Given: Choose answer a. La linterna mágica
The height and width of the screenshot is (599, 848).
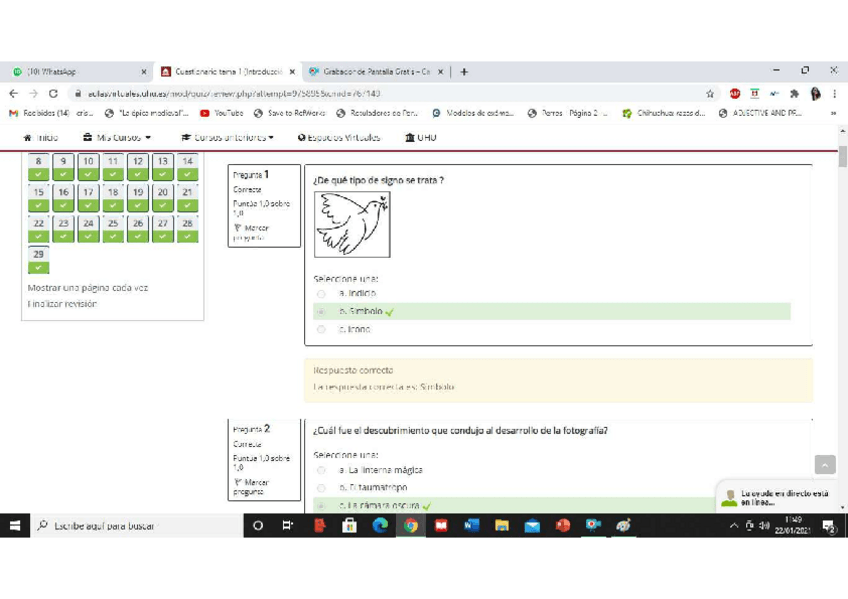Looking at the screenshot, I should [321, 470].
